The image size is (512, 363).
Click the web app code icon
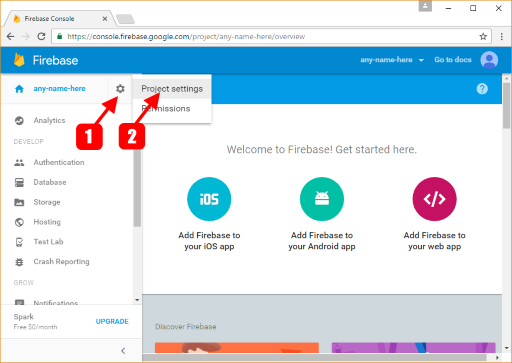pyautogui.click(x=434, y=199)
